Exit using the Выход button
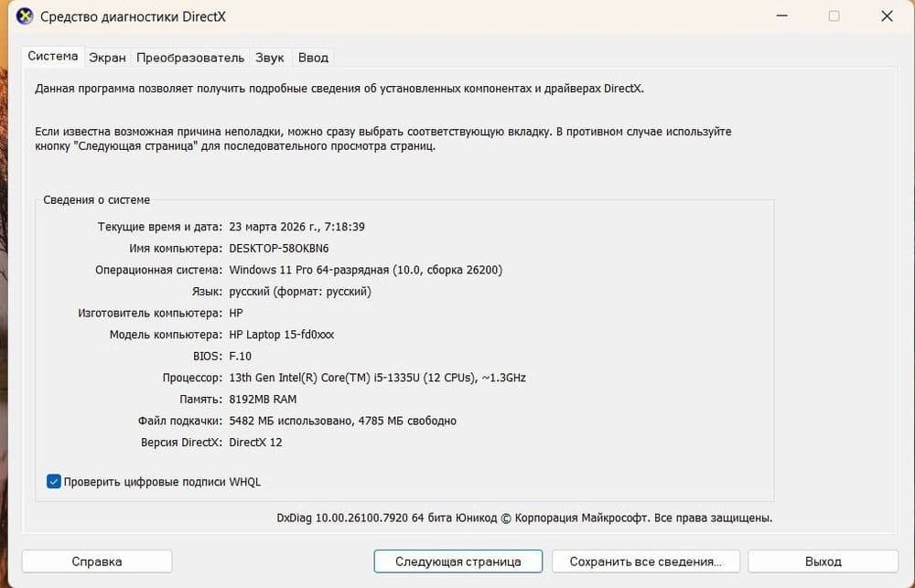This screenshot has height=588, width=915. 823,561
